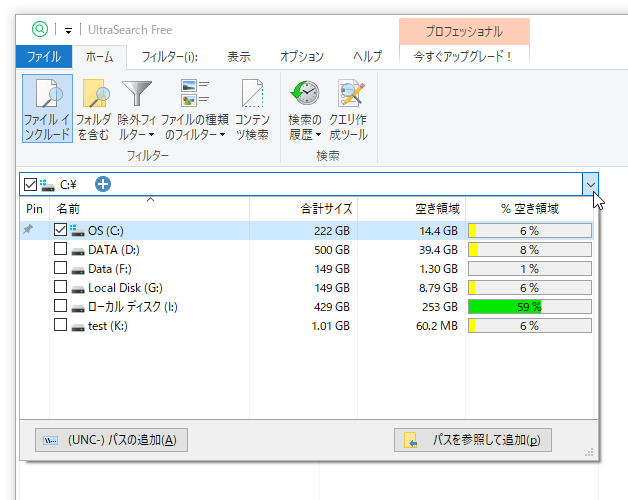This screenshot has height=500, width=628.
Task: Open the ファイル ribbon tab
Action: pos(44,56)
